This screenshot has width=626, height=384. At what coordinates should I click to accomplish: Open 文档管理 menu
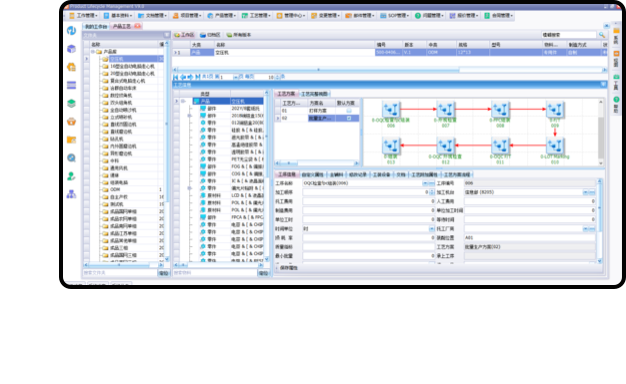[x=153, y=16]
